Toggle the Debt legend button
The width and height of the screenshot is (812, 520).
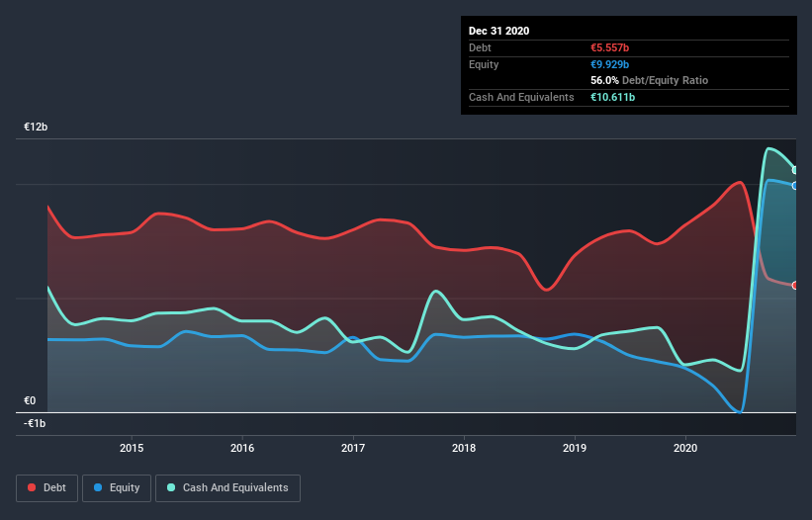(x=47, y=488)
